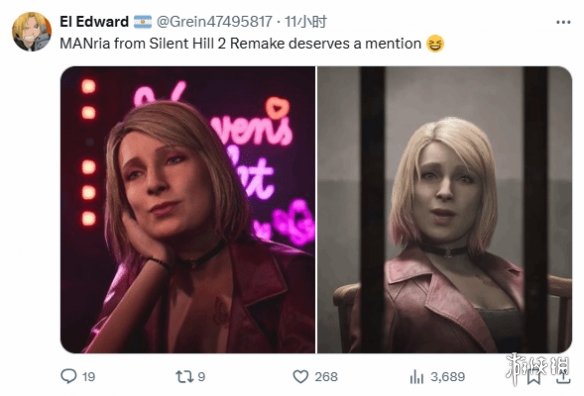Open the three-dot more options menu
Image resolution: width=584 pixels, height=396 pixels.
(563, 22)
